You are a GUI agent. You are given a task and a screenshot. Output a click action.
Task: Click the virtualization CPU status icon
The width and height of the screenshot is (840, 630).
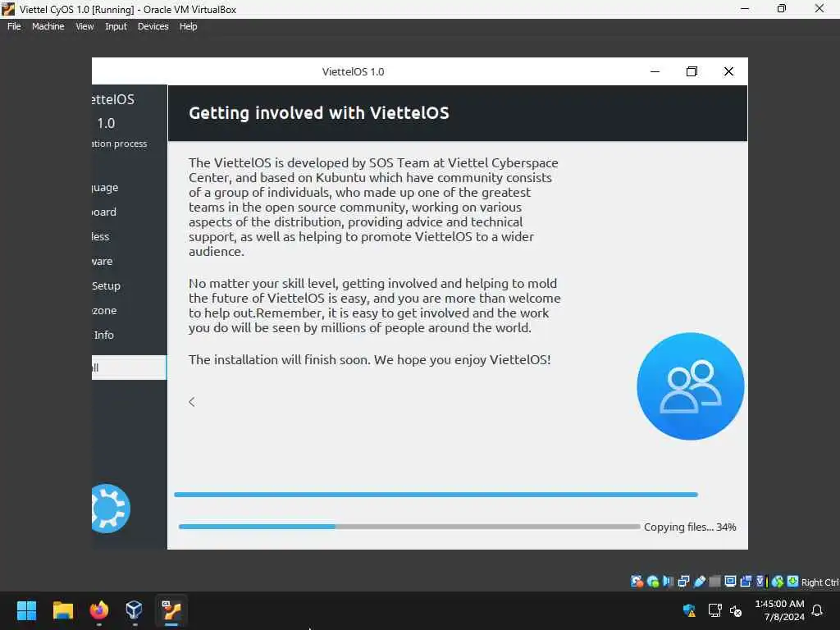pos(762,582)
